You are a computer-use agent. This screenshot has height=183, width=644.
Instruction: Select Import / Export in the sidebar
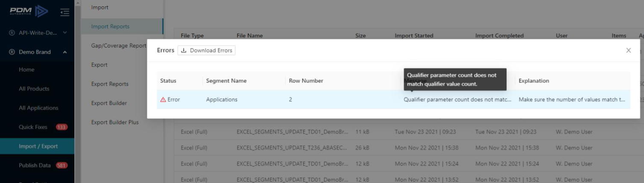pos(37,146)
